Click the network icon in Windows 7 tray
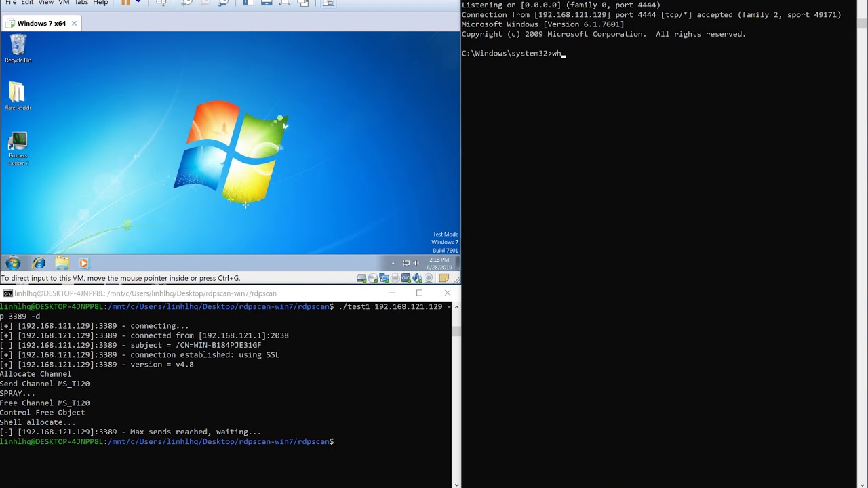This screenshot has width=868, height=488. coord(406,263)
